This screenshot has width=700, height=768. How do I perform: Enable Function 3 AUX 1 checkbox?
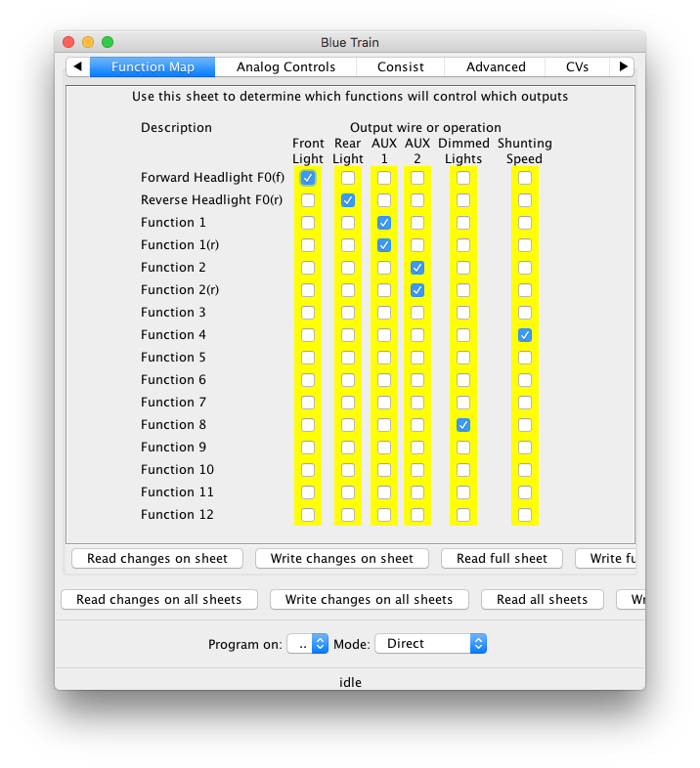384,313
